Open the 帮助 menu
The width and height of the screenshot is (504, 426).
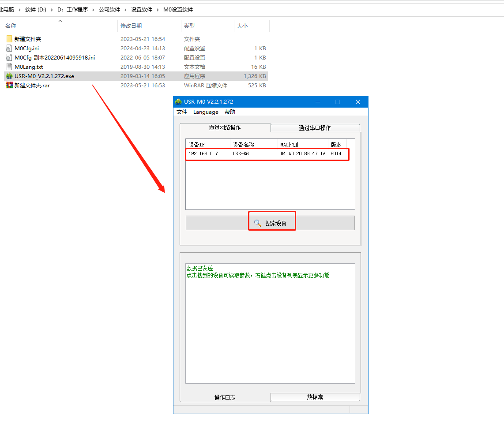230,112
